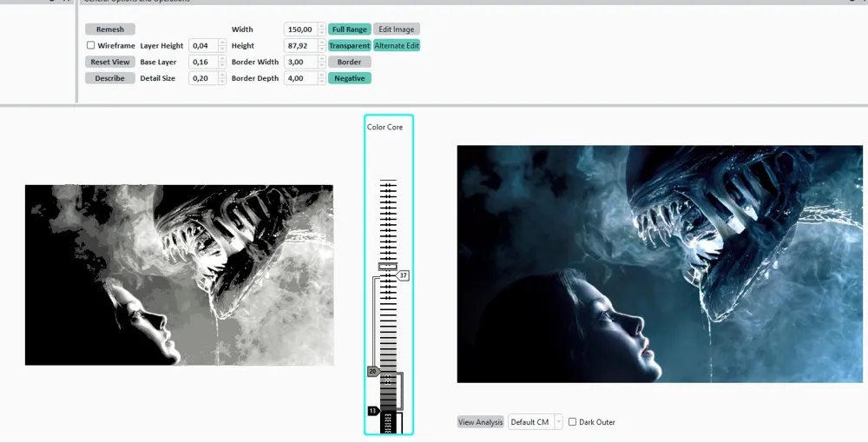Image resolution: width=868 pixels, height=443 pixels.
Task: Increase Border Depth with the up arrow
Action: tap(322, 75)
